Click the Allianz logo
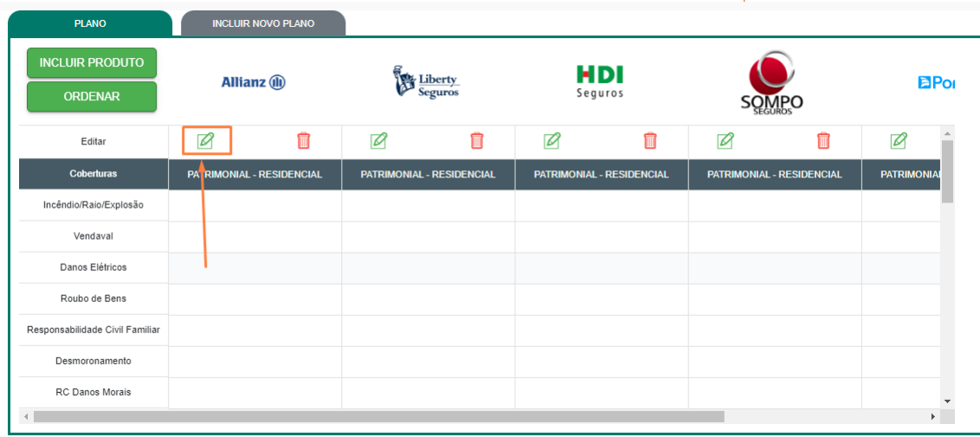 pyautogui.click(x=253, y=82)
